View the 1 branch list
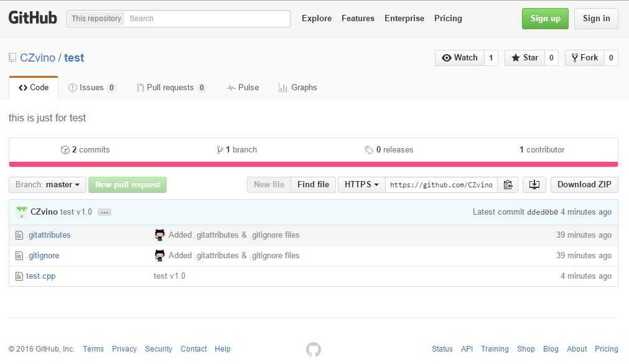Viewport: 629px width, 364px height. pos(236,150)
